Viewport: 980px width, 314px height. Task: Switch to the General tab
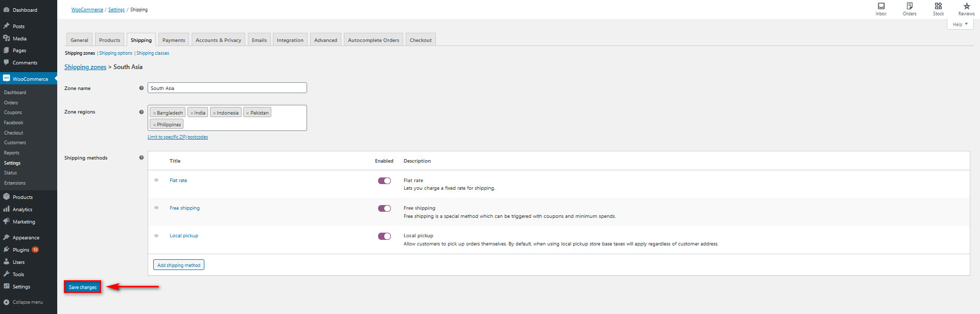[x=79, y=40]
